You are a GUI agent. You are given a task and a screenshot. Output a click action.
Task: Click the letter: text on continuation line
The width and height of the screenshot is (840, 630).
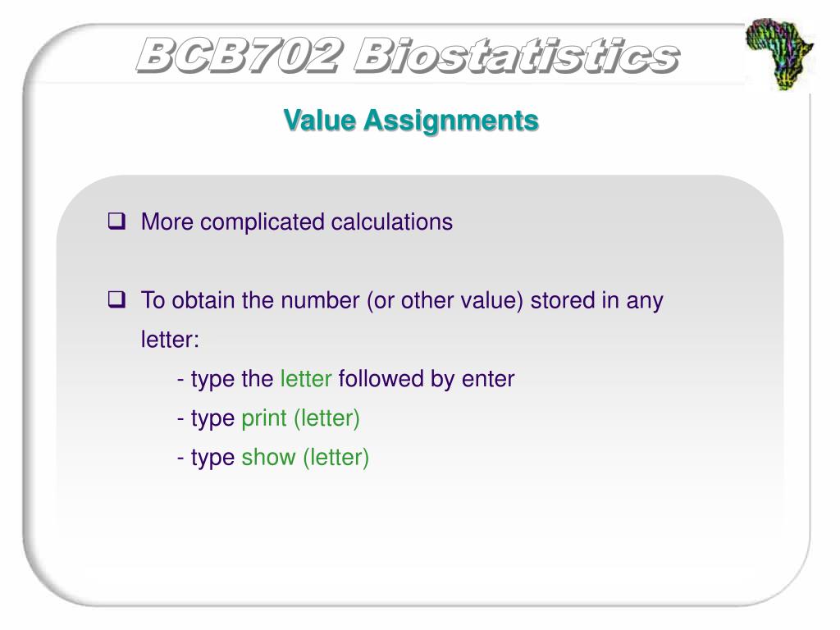pyautogui.click(x=170, y=340)
